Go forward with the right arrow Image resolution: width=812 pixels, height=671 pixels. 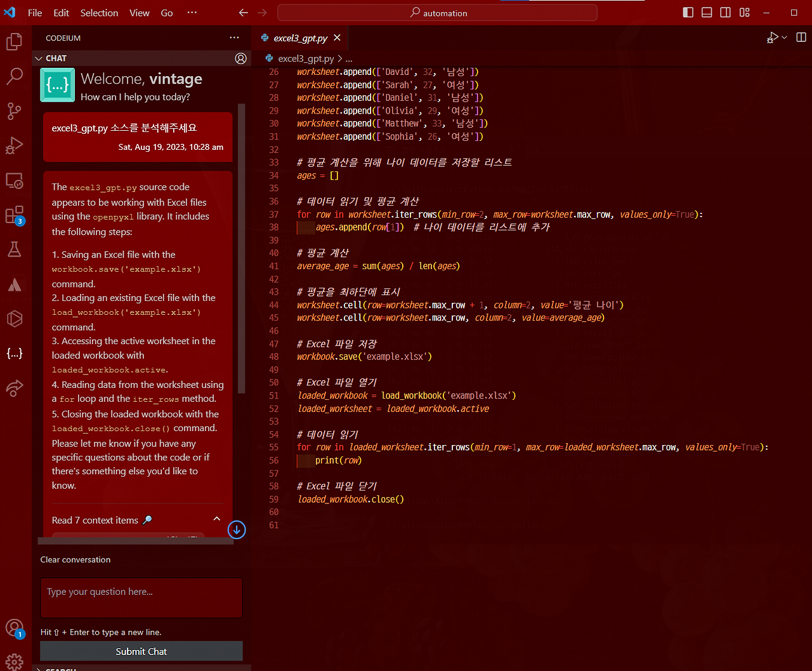point(263,13)
